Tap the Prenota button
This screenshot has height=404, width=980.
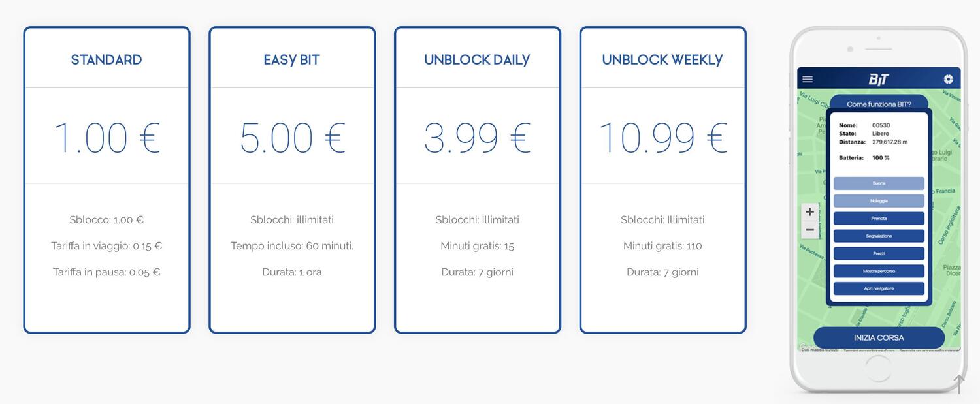tap(879, 219)
